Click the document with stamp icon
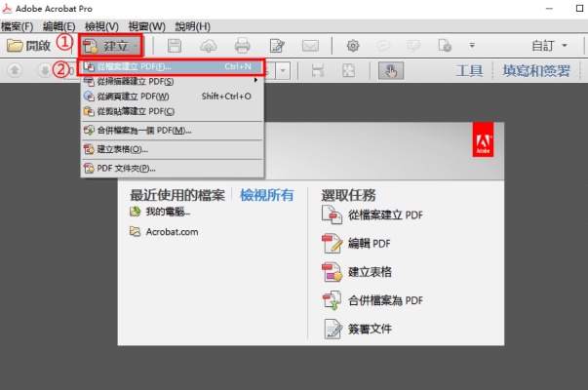 coord(445,46)
